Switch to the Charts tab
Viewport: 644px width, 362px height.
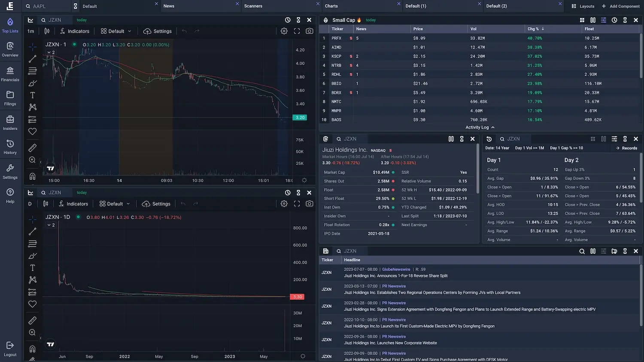pyautogui.click(x=331, y=6)
